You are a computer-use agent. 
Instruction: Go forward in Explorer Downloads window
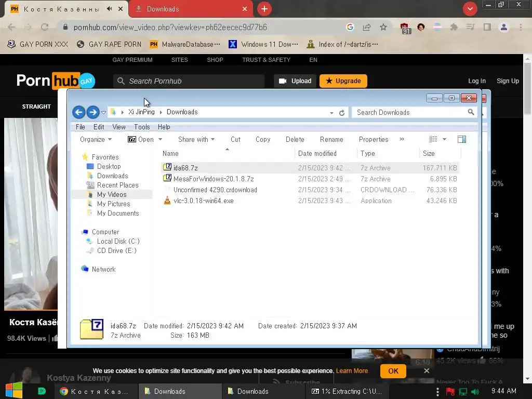(x=92, y=112)
